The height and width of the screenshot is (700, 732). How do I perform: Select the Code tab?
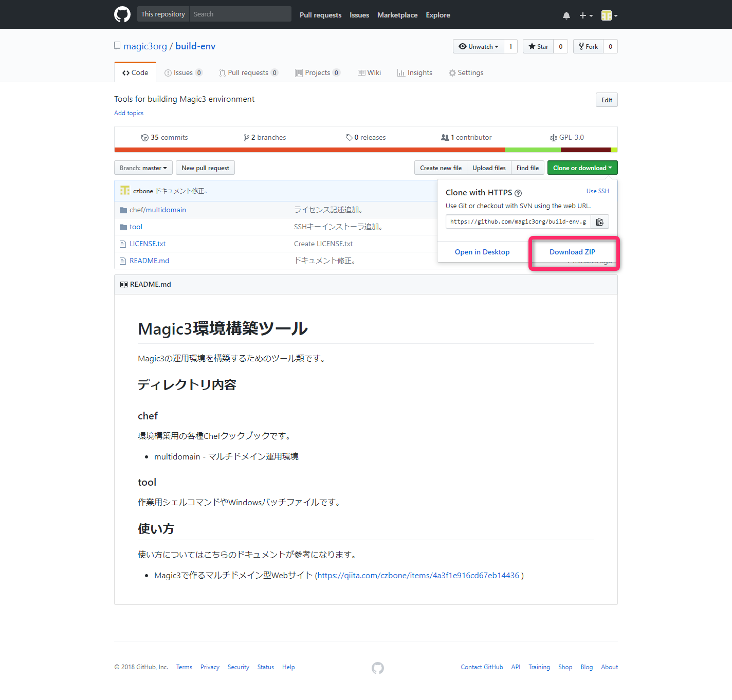pos(135,72)
